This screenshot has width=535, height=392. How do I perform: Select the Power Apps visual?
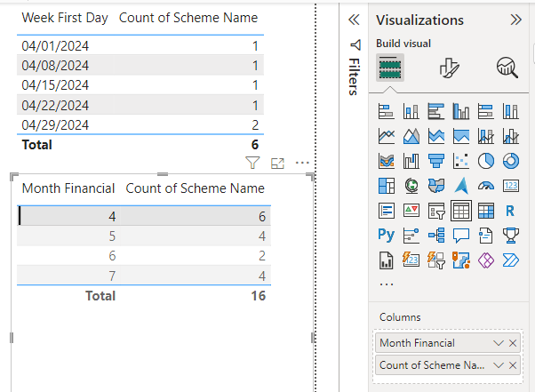tap(486, 260)
